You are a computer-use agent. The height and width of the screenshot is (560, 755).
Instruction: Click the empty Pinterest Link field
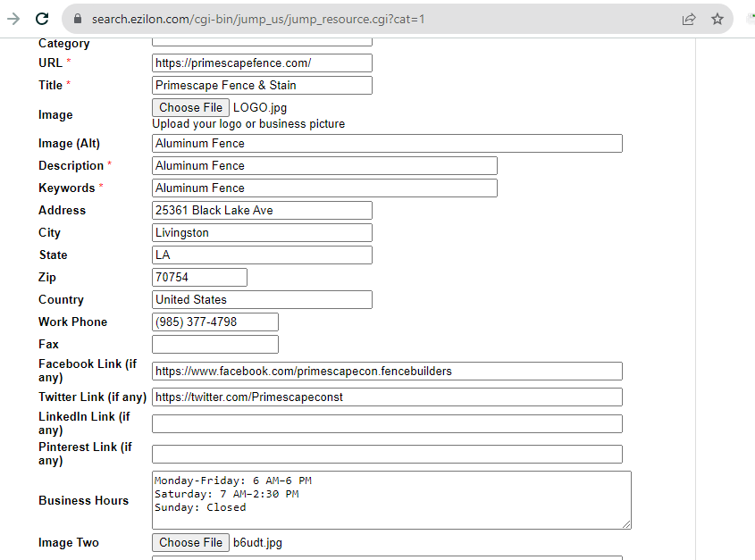(x=387, y=454)
